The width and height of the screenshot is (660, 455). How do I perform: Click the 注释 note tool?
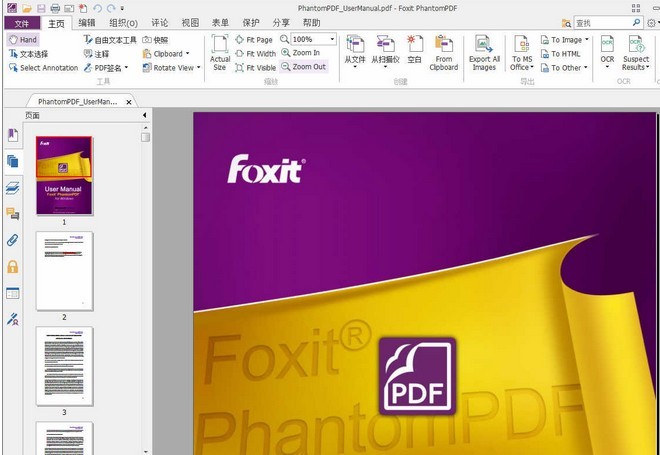(x=96, y=54)
